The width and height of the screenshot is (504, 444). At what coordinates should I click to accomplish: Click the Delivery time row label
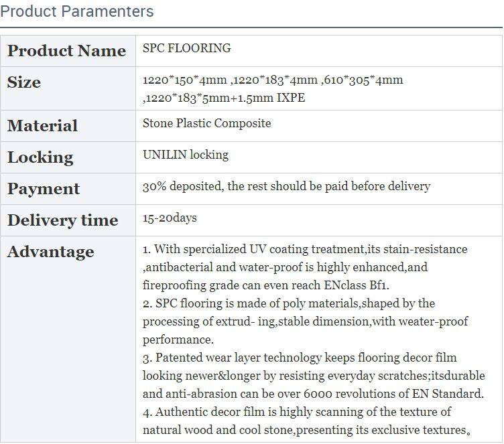pos(62,220)
